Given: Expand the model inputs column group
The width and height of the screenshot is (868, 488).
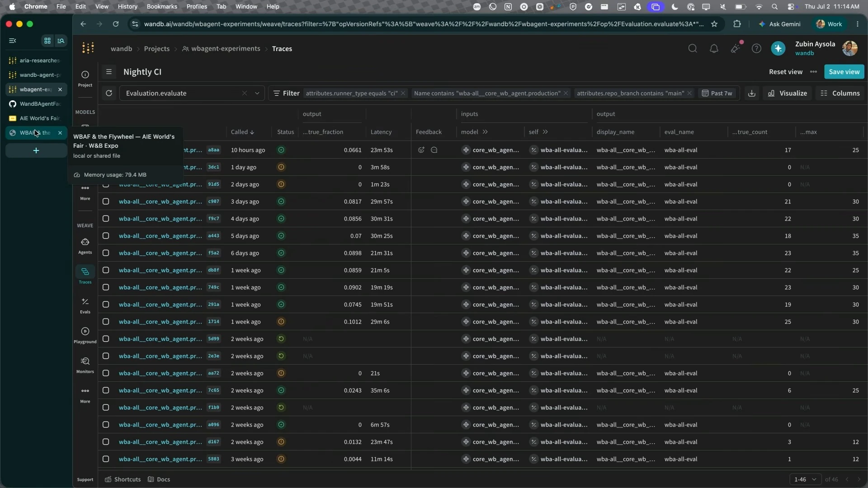Looking at the screenshot, I should tap(485, 132).
